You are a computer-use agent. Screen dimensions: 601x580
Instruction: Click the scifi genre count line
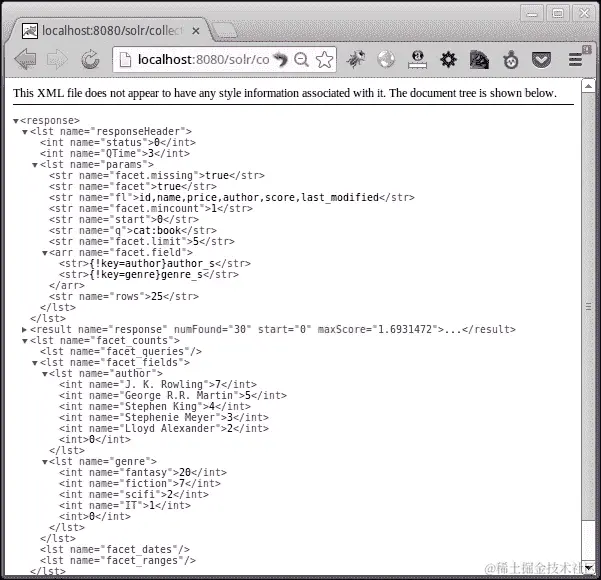tap(134, 495)
